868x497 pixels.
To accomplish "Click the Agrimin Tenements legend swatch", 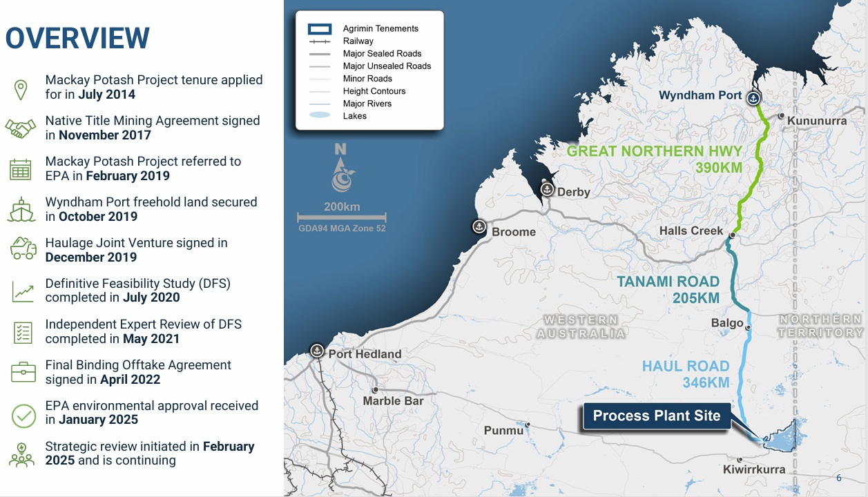I will (320, 29).
